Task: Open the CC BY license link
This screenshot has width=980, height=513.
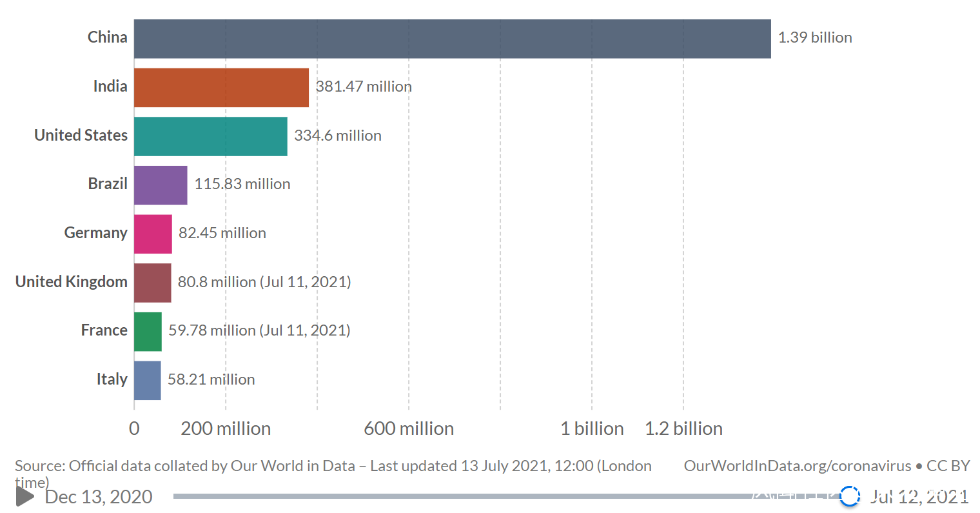Action: [x=948, y=466]
